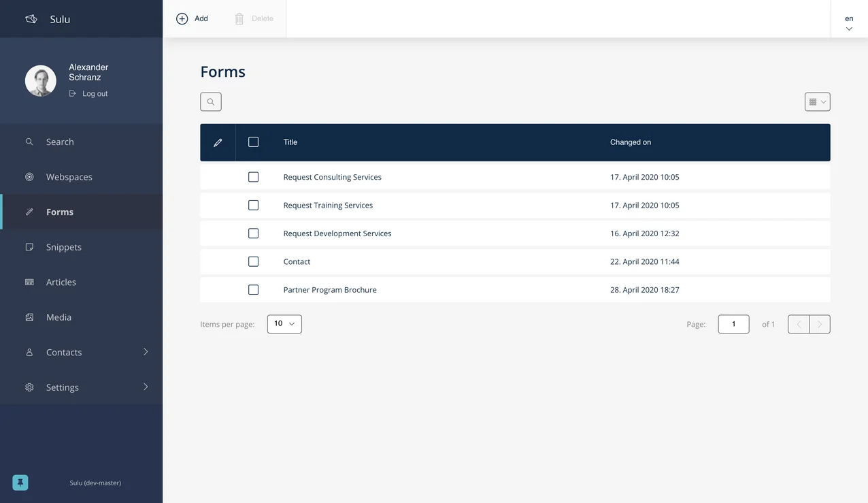Select the Webspaces sidebar icon
Viewport: 868px width, 503px height.
click(x=29, y=176)
